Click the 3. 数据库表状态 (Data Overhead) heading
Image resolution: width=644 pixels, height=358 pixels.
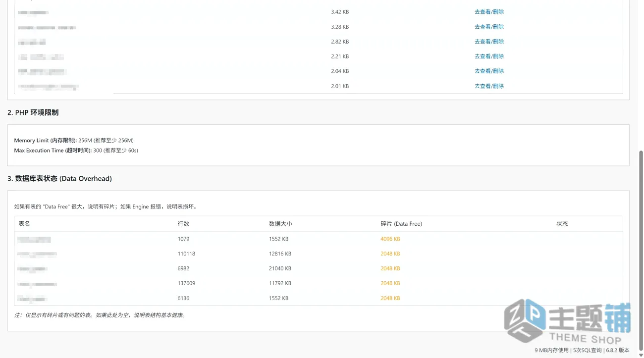(x=59, y=178)
